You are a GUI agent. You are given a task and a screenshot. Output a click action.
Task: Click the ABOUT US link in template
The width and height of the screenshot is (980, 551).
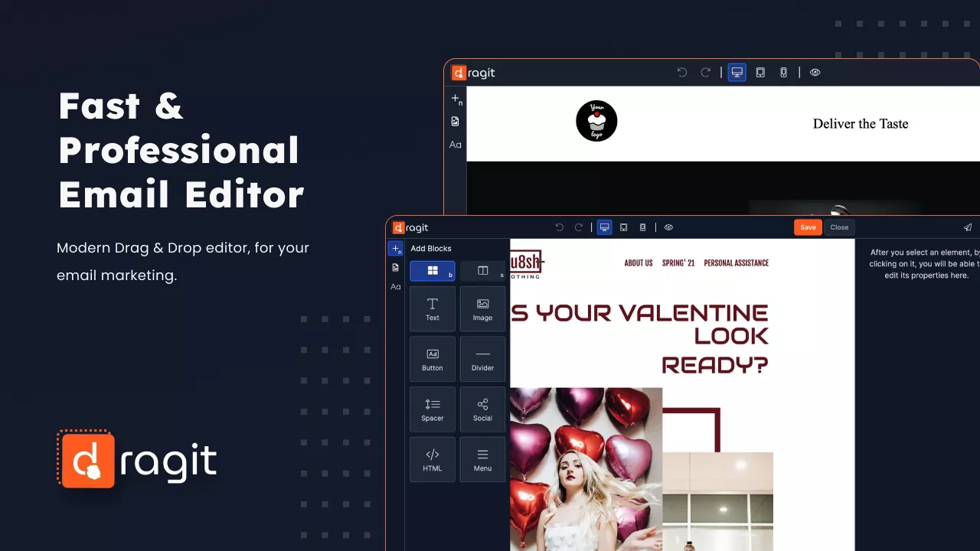638,263
